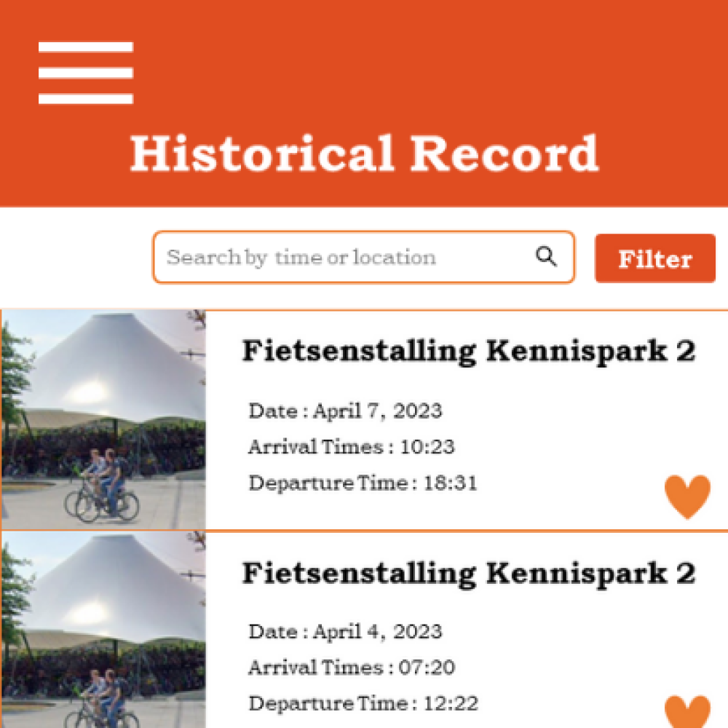Select Fietsenstalling Kennispark 2 title dated April 7

point(468,352)
